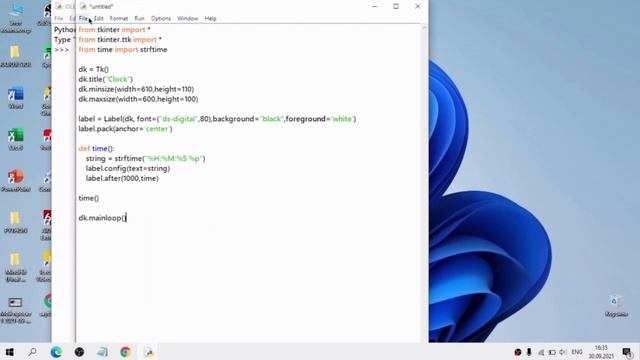The width and height of the screenshot is (640, 360).
Task: Open the black round app icon on taskbar
Action: [79, 352]
